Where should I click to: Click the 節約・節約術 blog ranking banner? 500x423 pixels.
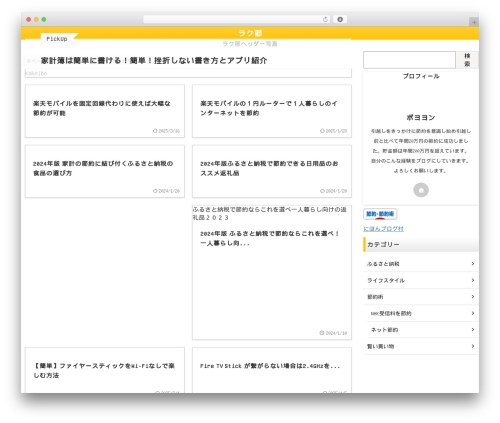(x=380, y=214)
